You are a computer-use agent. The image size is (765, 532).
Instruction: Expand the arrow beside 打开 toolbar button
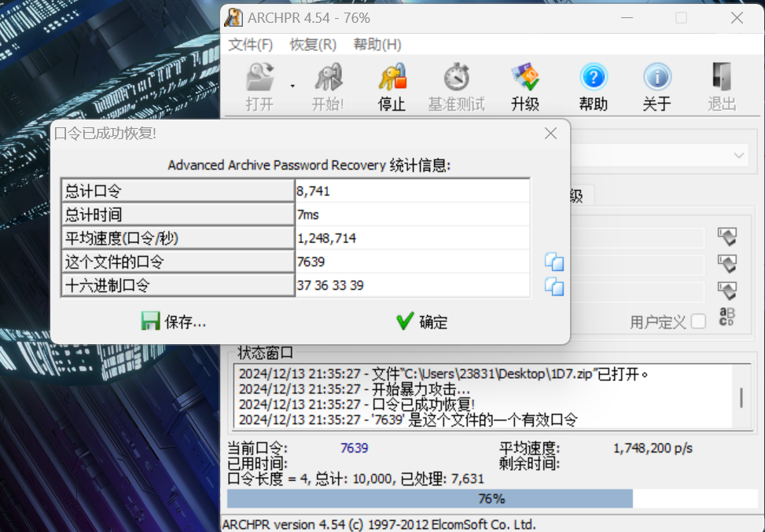point(292,86)
